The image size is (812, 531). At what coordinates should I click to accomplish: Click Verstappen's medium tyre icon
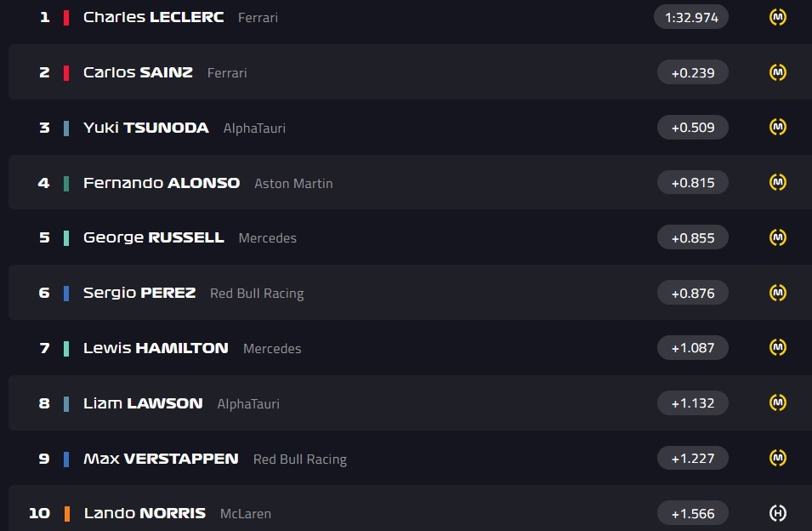click(777, 458)
